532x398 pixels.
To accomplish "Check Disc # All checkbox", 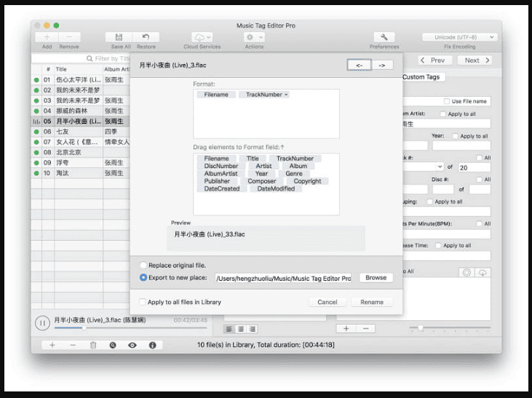I will click(479, 180).
